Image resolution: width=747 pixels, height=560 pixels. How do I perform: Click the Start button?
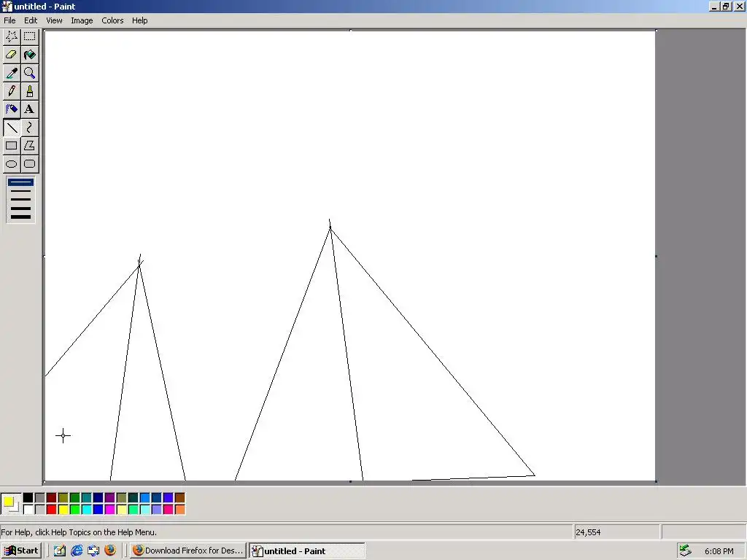click(x=21, y=551)
